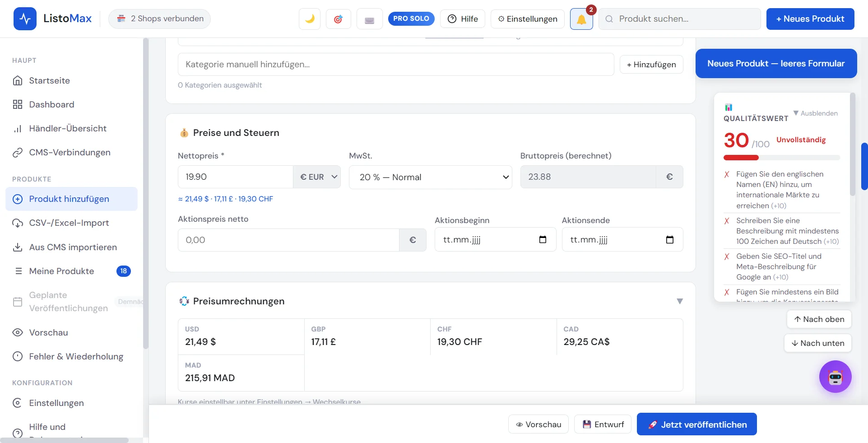Click the ListoMax logo icon
The height and width of the screenshot is (443, 868).
point(25,19)
